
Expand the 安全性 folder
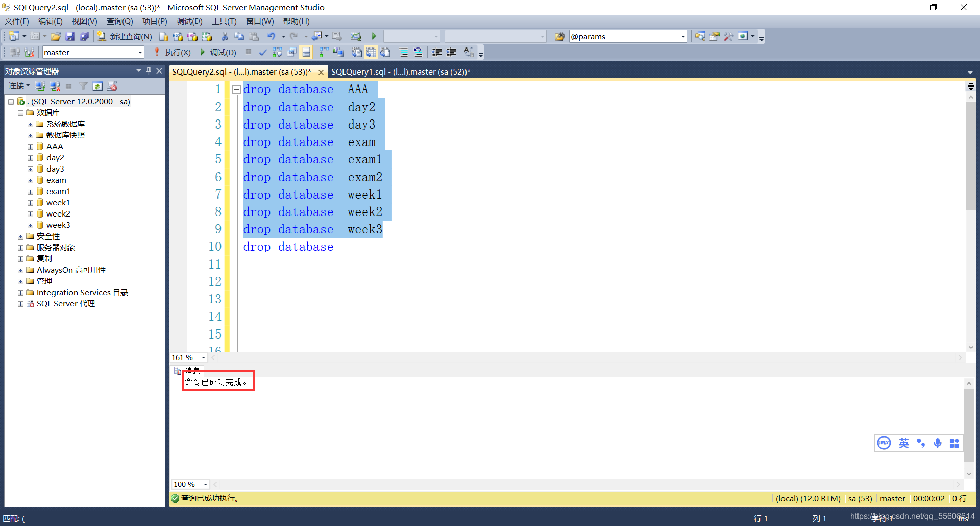coord(20,236)
